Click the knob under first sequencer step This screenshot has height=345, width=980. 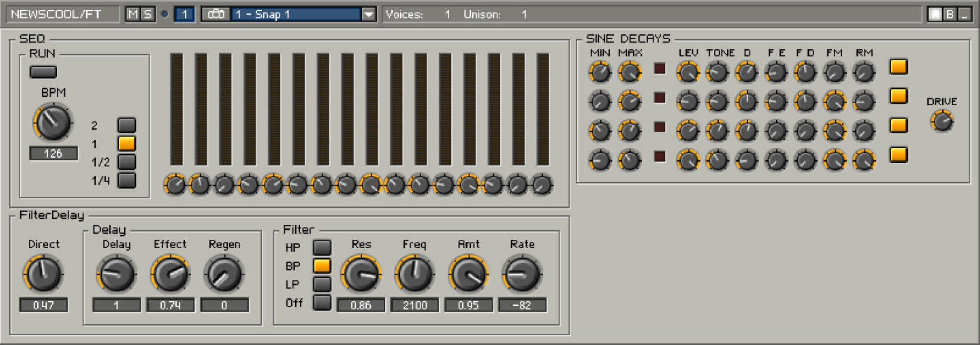tap(175, 185)
